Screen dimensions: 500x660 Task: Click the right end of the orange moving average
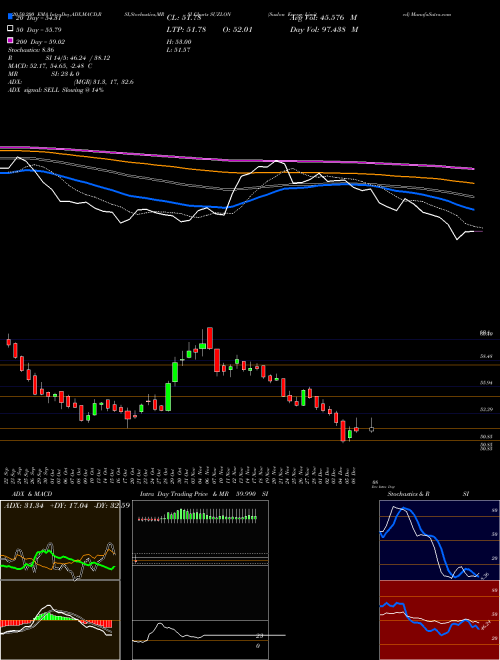pos(473,183)
